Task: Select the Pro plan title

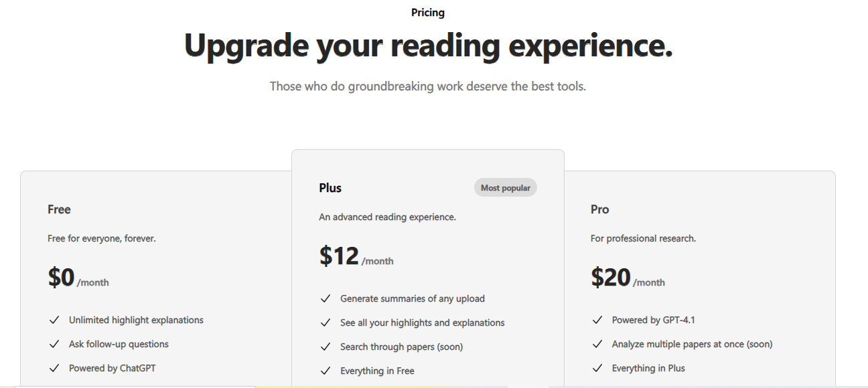Action: pos(600,209)
